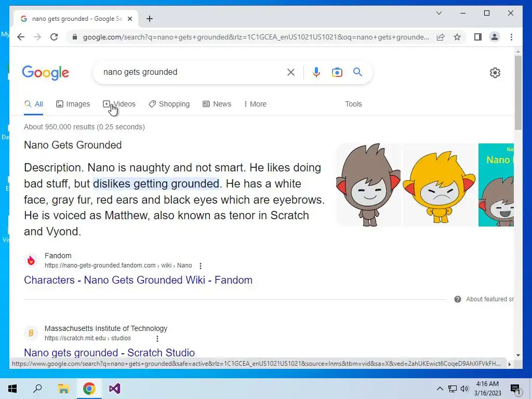The height and width of the screenshot is (399, 532).
Task: Switch to the Videos tab
Action: click(x=119, y=104)
